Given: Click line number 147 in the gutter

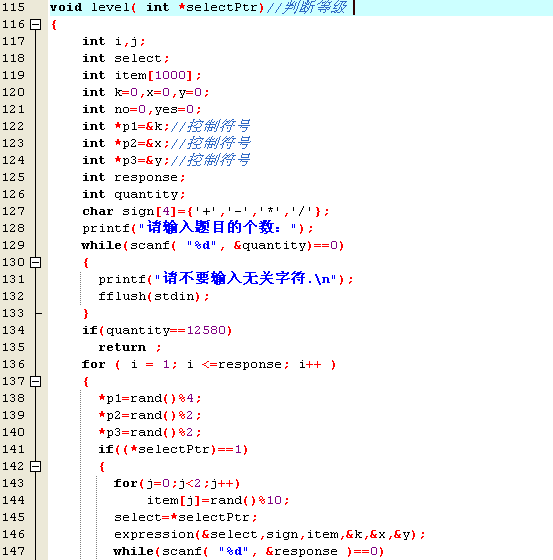Looking at the screenshot, I should click(x=14, y=551).
